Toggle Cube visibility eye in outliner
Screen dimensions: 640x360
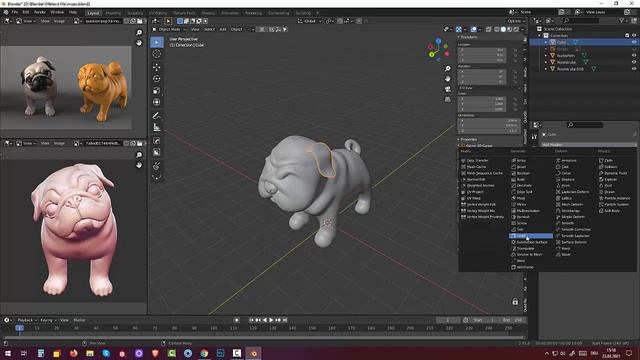[634, 42]
